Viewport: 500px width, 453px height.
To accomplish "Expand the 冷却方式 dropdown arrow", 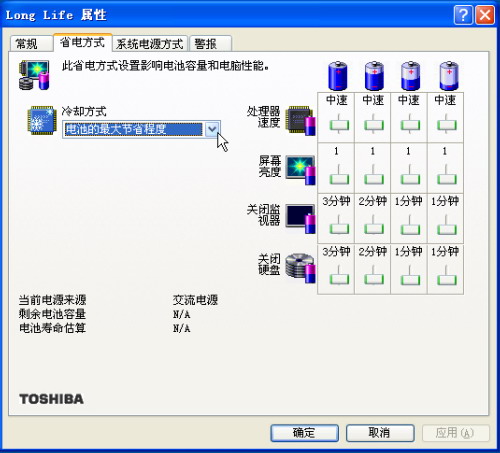I will pyautogui.click(x=212, y=129).
